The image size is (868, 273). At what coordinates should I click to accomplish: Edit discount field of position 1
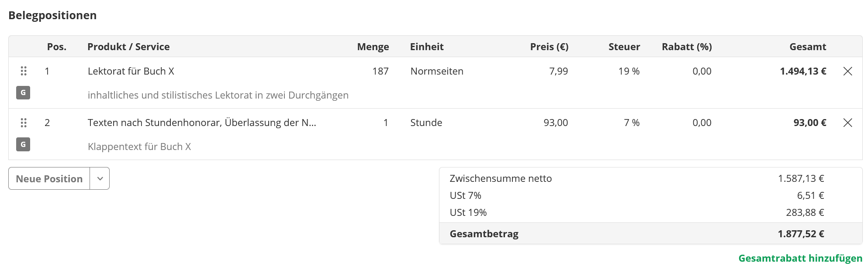pos(702,71)
